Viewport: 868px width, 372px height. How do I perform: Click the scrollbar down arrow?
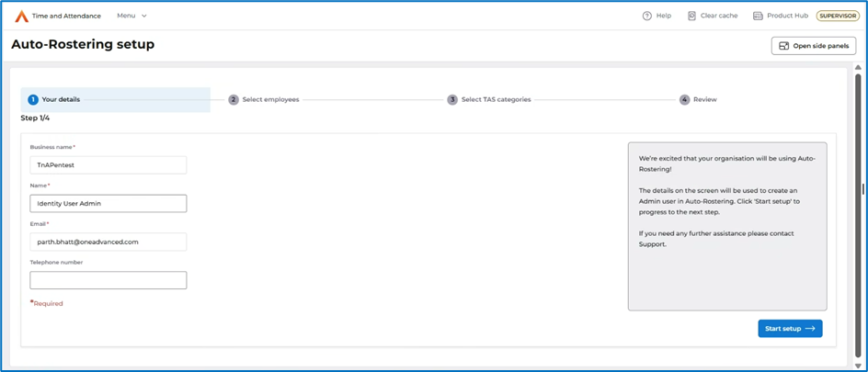858,366
